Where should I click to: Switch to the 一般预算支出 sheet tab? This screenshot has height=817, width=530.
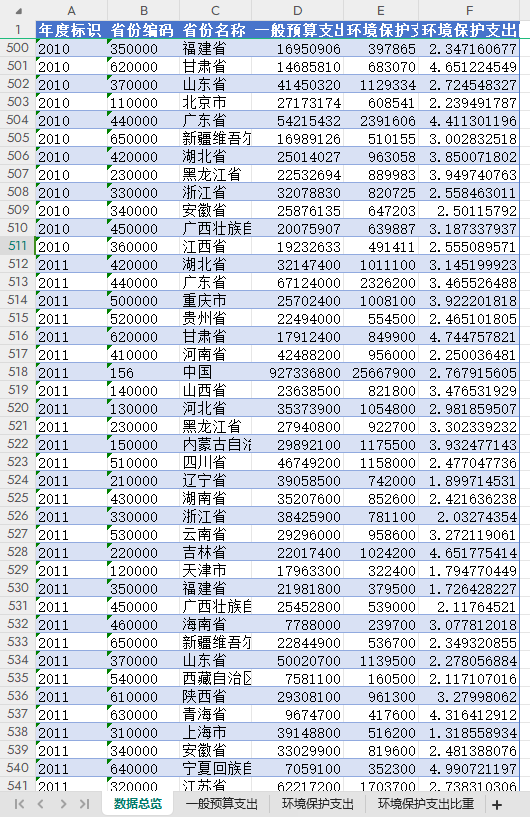tap(221, 804)
